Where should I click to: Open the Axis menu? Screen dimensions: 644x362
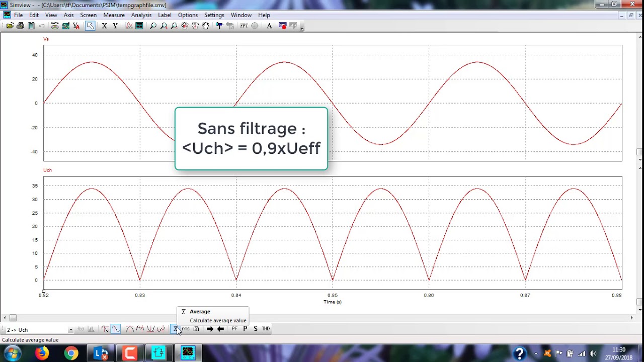tap(68, 15)
